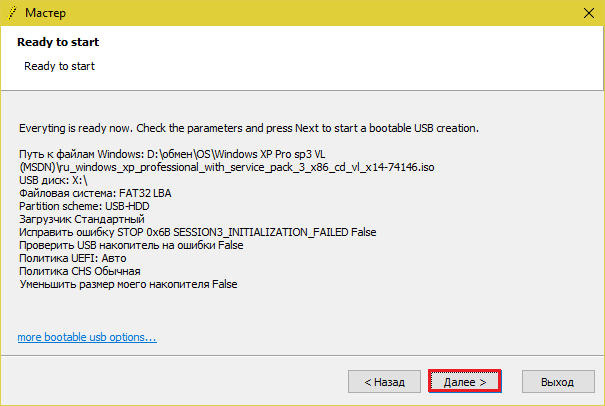Close the Мастер wizard window

coord(586,13)
